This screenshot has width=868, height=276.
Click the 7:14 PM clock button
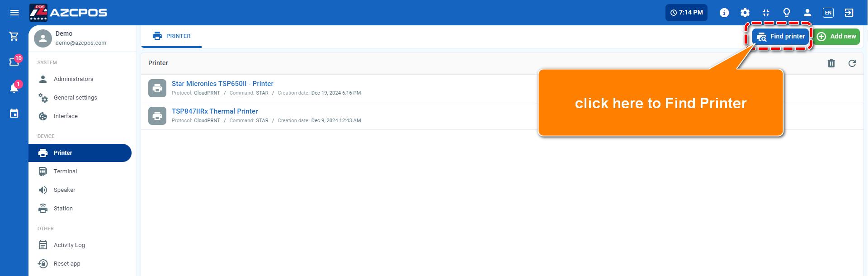pos(686,13)
